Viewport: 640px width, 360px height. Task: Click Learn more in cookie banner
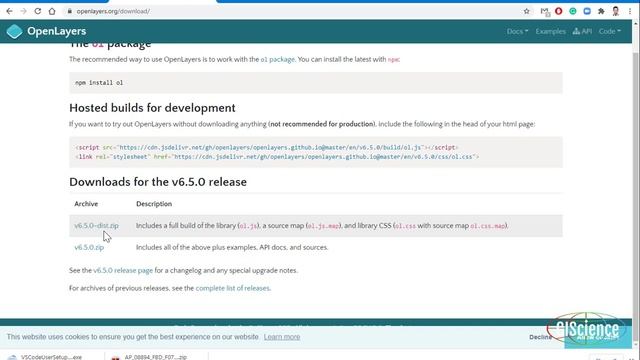click(282, 337)
